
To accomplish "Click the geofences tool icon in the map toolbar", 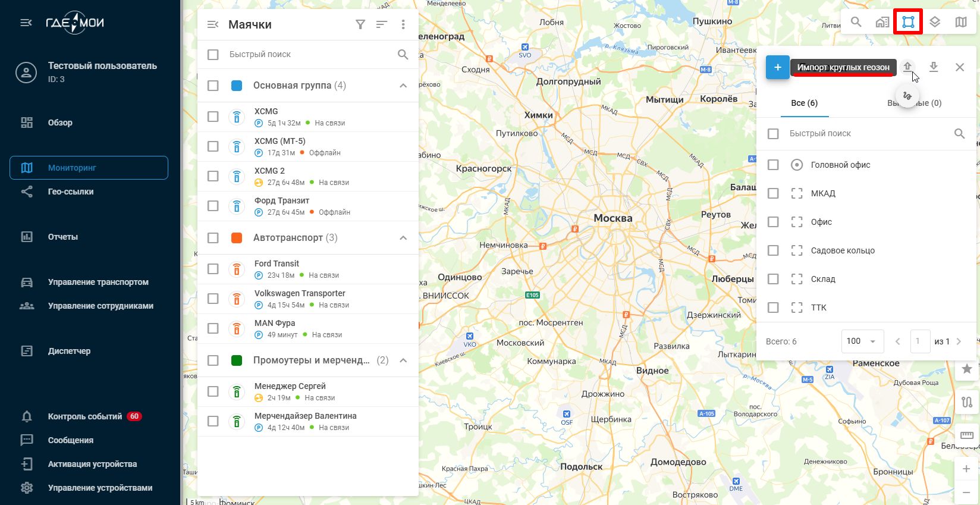I will pos(908,22).
